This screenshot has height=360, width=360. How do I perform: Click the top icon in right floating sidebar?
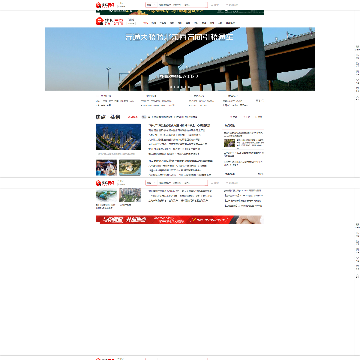(x=357, y=48)
